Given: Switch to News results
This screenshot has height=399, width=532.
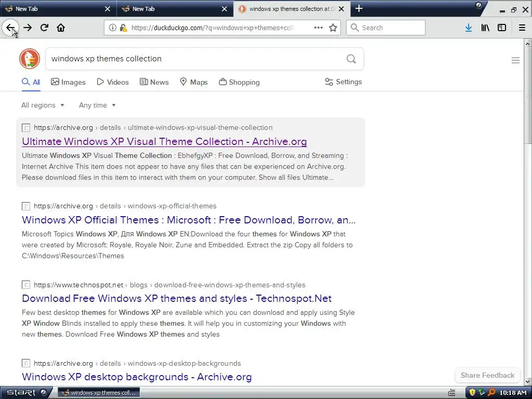Looking at the screenshot, I should pyautogui.click(x=154, y=82).
